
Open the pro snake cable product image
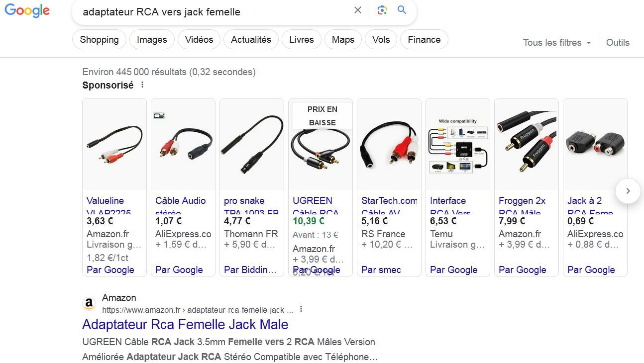[252, 144]
